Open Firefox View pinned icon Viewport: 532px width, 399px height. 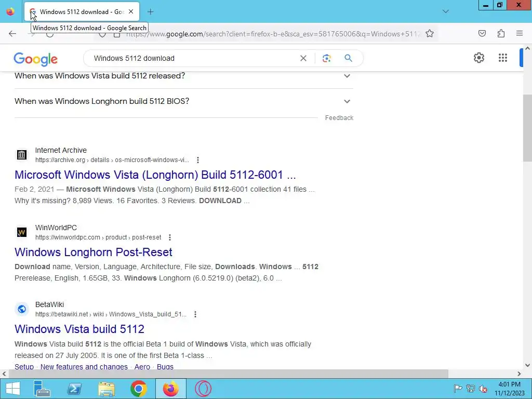tap(10, 11)
